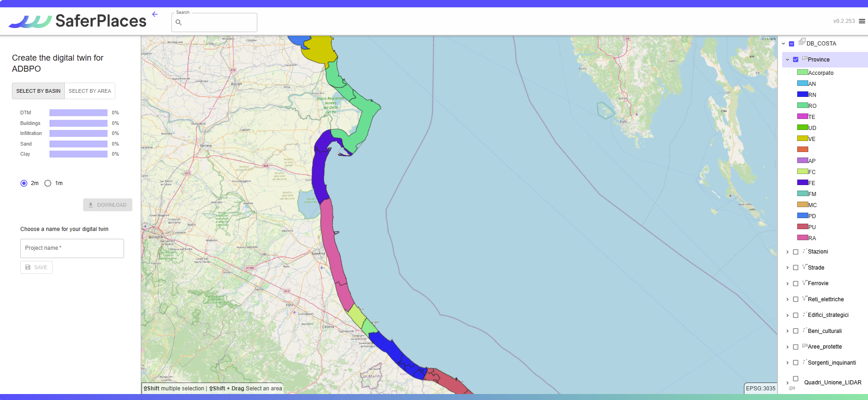Click the DB_COSTA layer group icon

802,42
